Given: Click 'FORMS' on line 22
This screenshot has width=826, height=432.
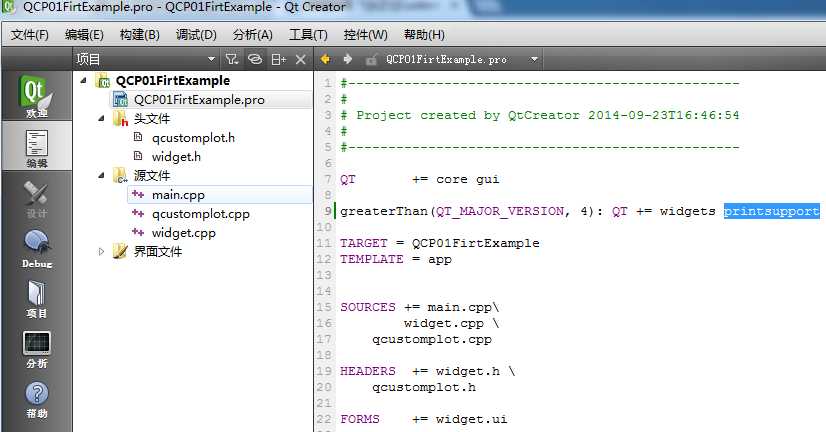Looking at the screenshot, I should (359, 419).
